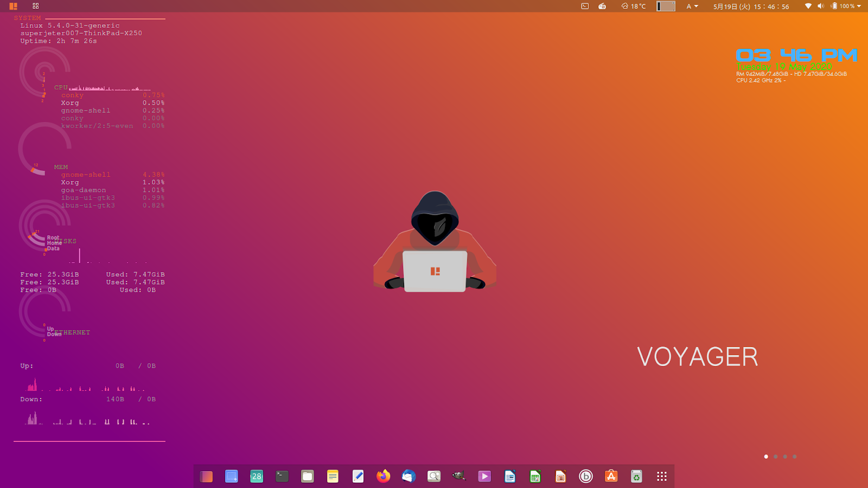Image resolution: width=868 pixels, height=488 pixels.
Task: Click the terminal indicator in top bar
Action: point(585,6)
